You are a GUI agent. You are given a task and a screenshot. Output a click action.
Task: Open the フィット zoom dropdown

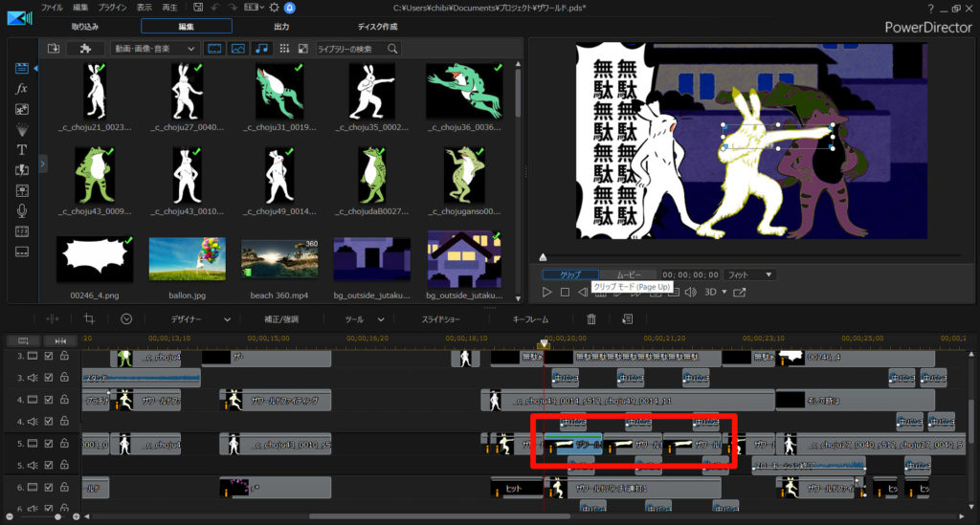(748, 274)
